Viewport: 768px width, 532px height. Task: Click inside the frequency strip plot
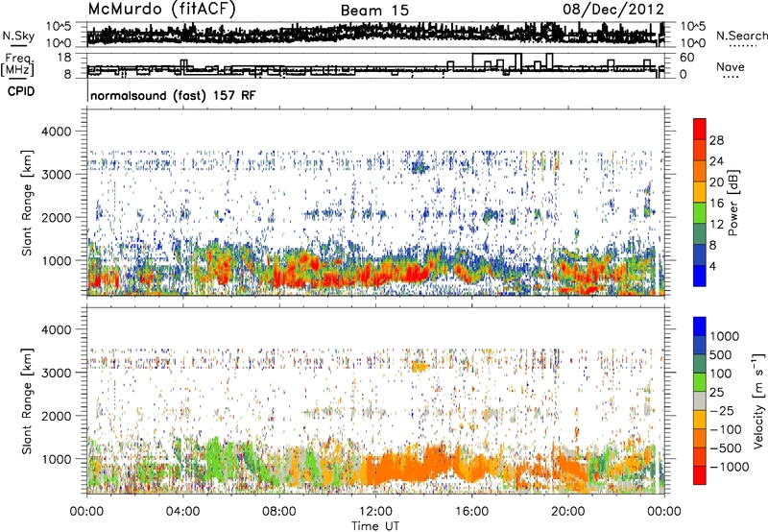click(375, 65)
